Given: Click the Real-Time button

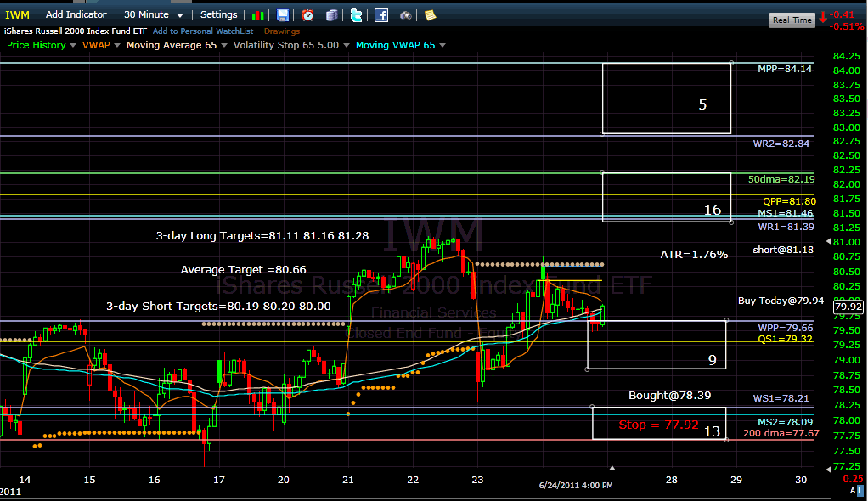Looking at the screenshot, I should (x=792, y=20).
